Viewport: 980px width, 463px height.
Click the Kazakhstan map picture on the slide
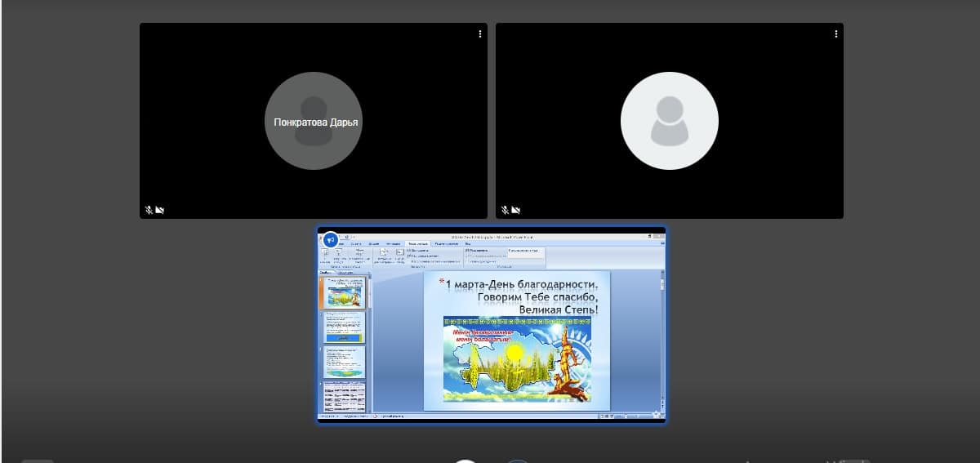[518, 359]
